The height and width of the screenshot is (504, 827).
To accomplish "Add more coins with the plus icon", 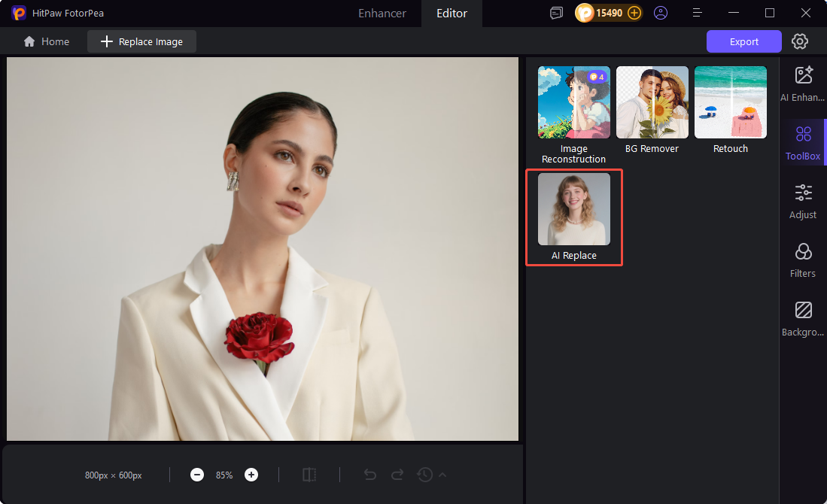I will pyautogui.click(x=634, y=13).
